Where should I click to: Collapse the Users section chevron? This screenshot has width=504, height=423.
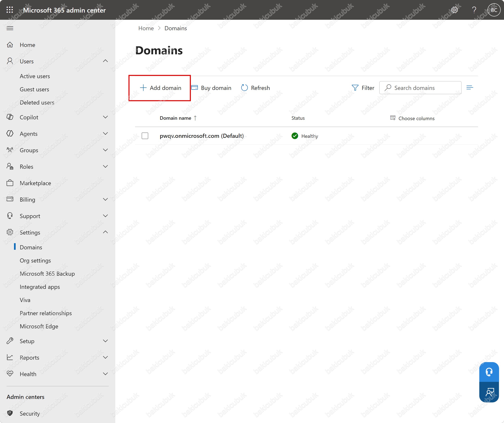105,61
